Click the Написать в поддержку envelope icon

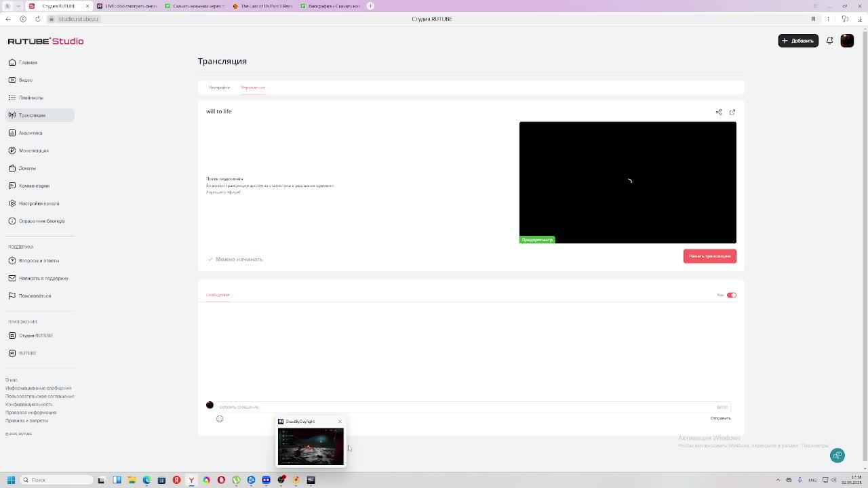(x=12, y=278)
